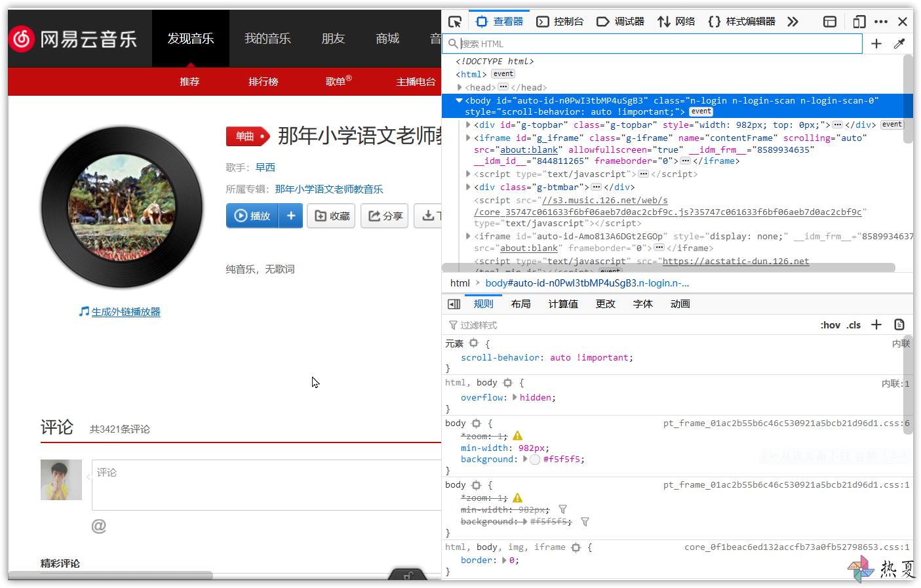This screenshot has width=921, height=588.
Task: Open the 我的音乐 nav item
Action: [267, 39]
